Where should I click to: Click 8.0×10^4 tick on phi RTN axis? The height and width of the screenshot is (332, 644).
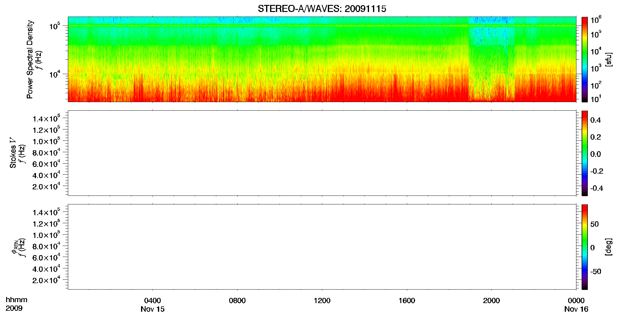46,246
